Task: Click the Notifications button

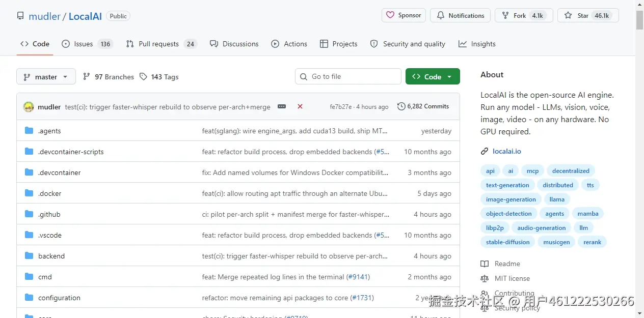Action: 460,15
